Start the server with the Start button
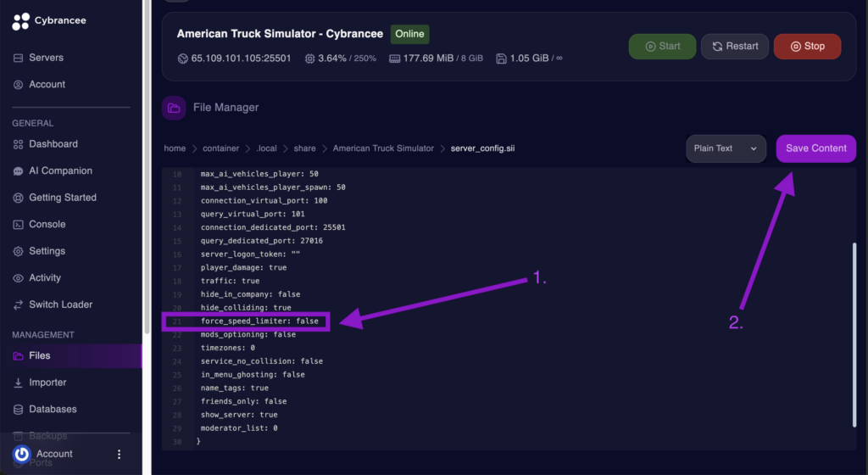Screen dimensions: 868x475 click(x=662, y=47)
